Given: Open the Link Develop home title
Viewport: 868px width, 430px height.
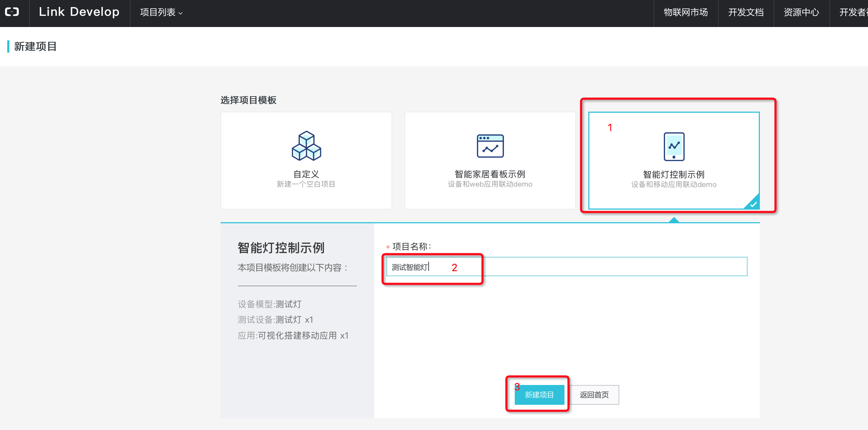Looking at the screenshot, I should point(79,12).
